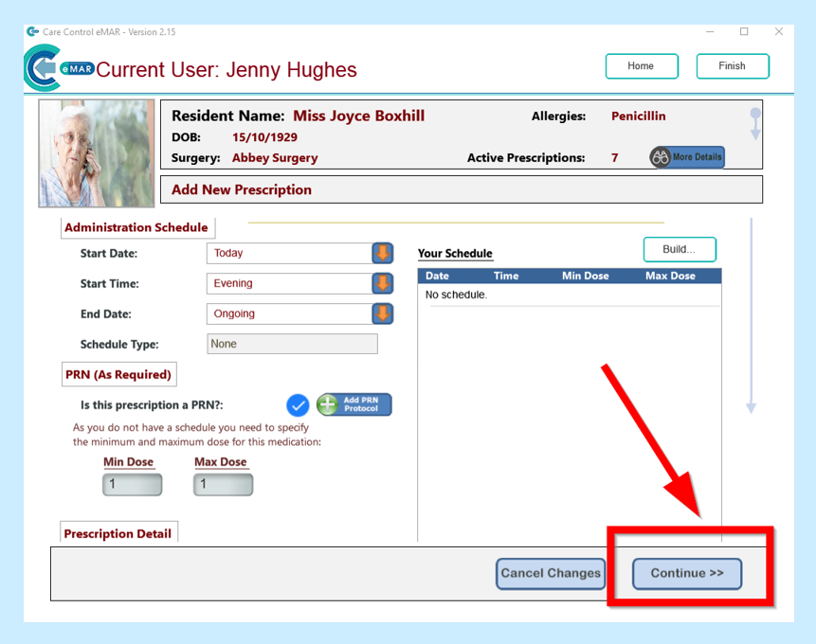Viewport: 816px width, 644px height.
Task: Click Cancel Changes button
Action: [x=551, y=573]
